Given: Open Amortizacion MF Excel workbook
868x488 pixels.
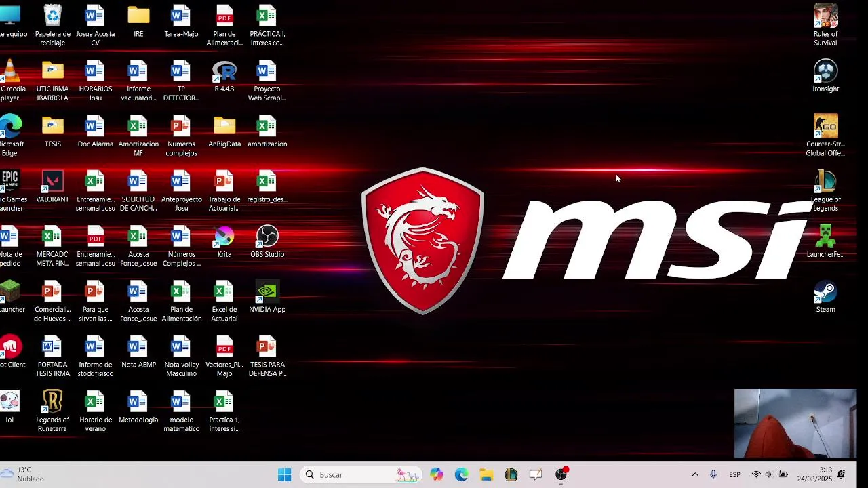Looking at the screenshot, I should 138,135.
